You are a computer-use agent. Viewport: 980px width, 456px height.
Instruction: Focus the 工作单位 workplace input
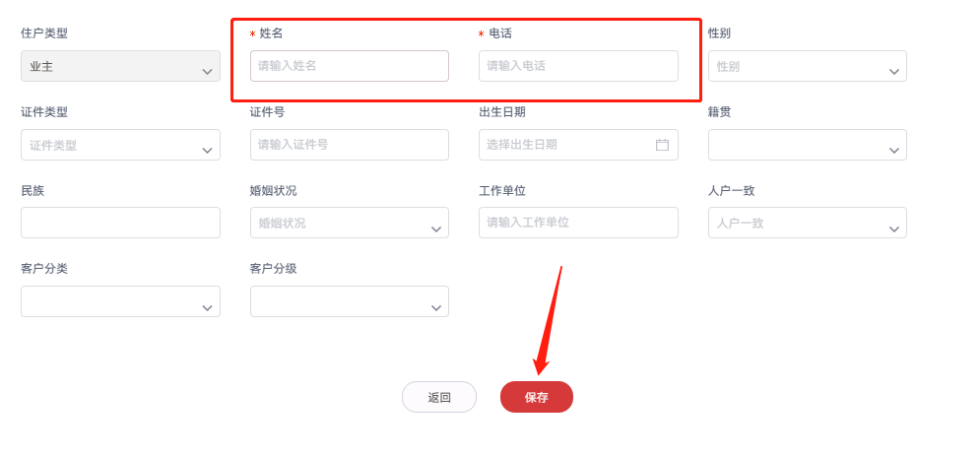(578, 223)
